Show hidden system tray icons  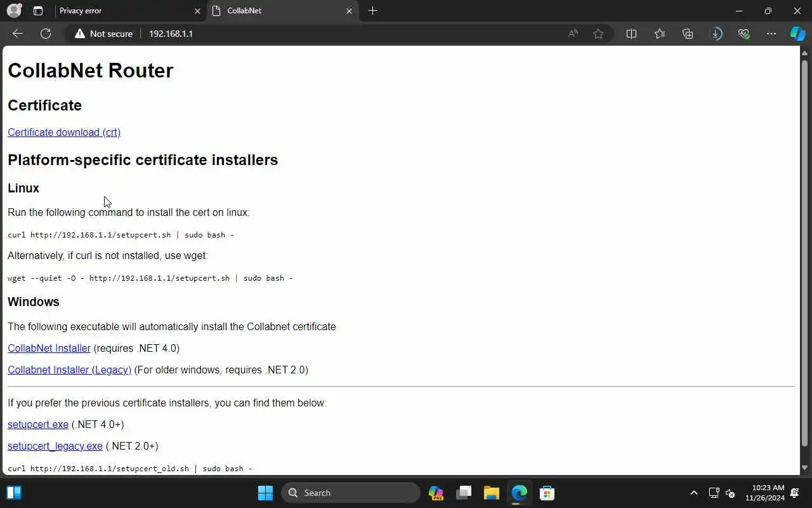click(694, 493)
